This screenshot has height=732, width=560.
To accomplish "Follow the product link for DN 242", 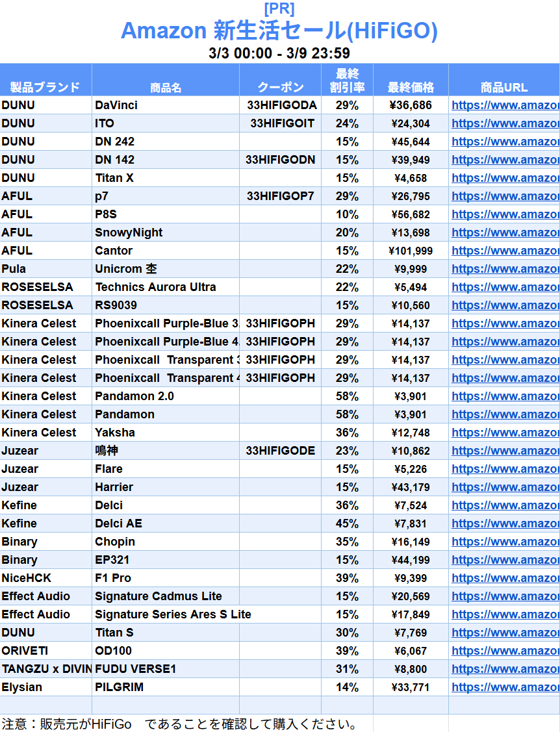I will pyautogui.click(x=505, y=142).
